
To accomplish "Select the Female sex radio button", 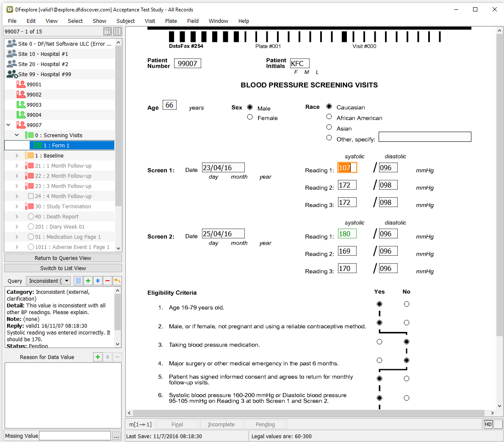I will click(x=250, y=117).
